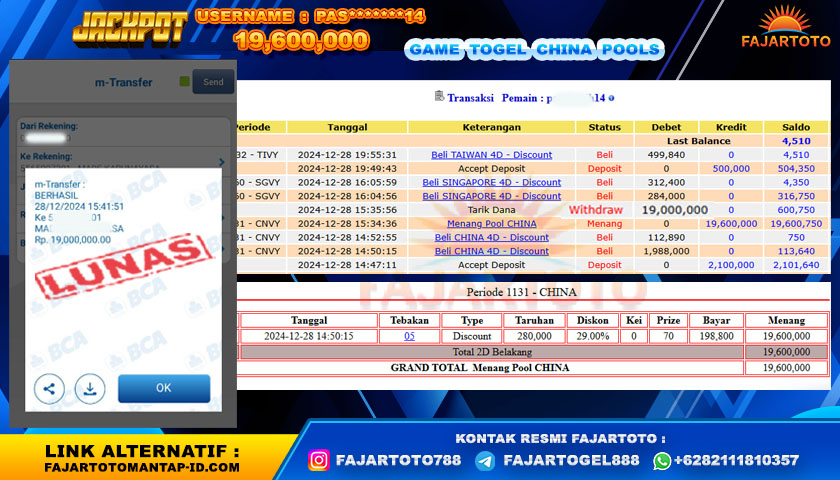
Task: Click the info icon after player name
Action: (611, 98)
